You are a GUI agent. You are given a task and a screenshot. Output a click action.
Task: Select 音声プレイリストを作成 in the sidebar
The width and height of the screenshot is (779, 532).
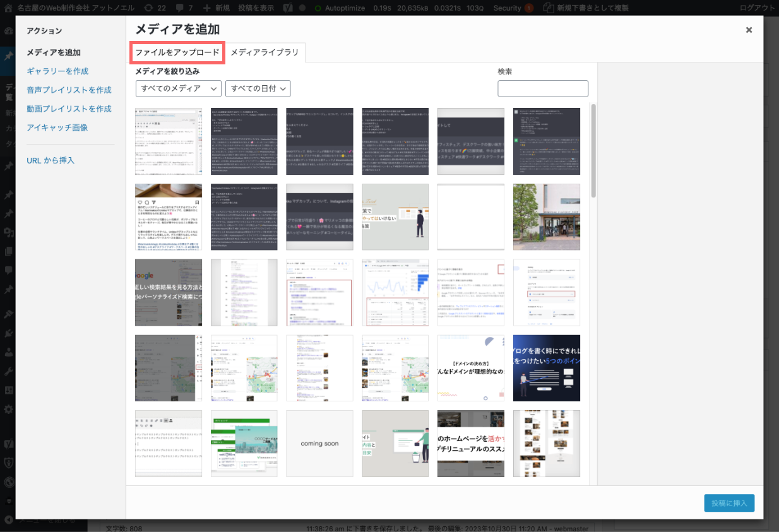pyautogui.click(x=69, y=90)
